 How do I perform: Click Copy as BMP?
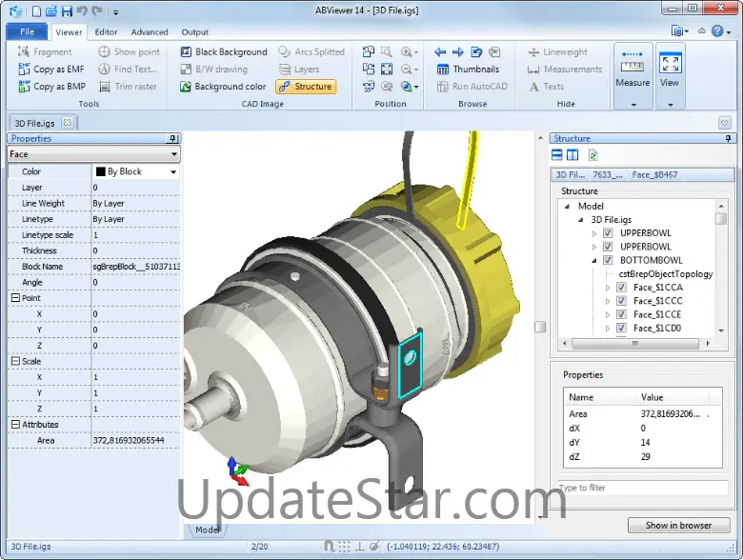click(52, 87)
